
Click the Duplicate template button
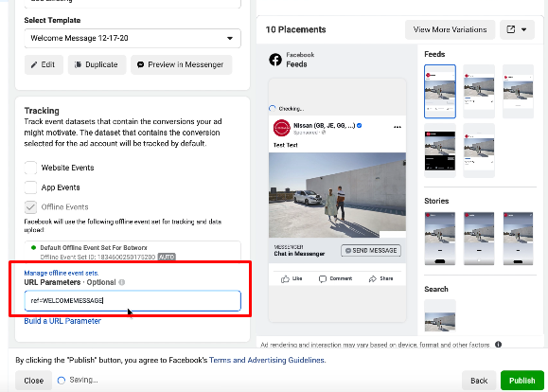97,64
